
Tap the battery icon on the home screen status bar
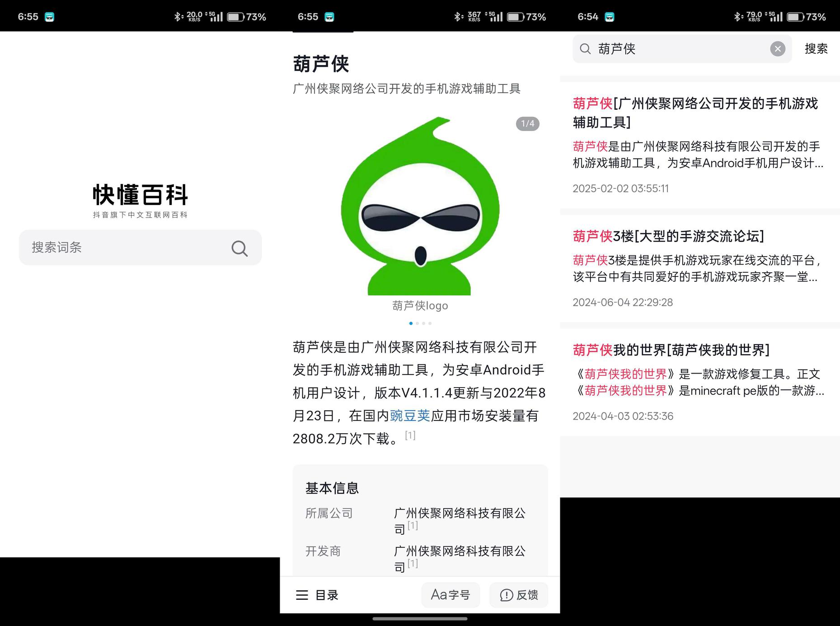pos(235,17)
